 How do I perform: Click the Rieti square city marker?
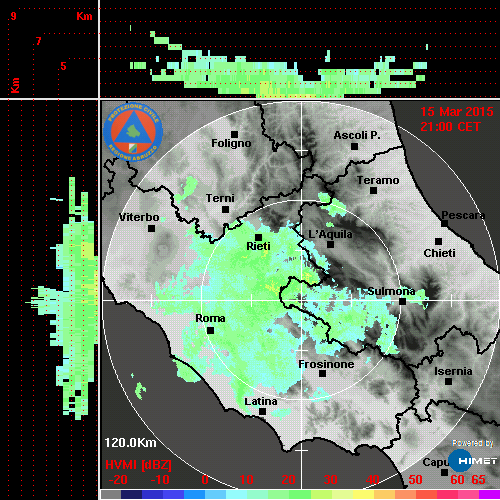[258, 237]
